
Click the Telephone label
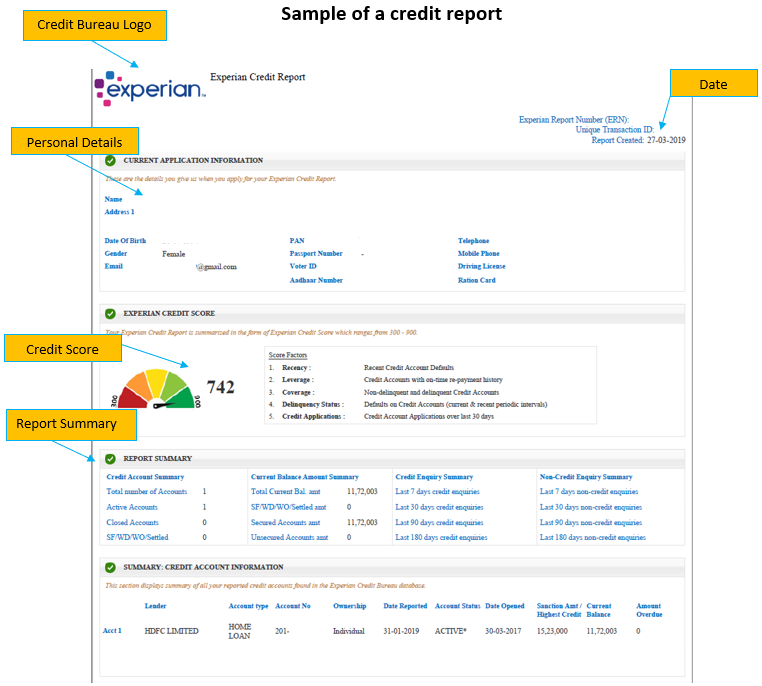tap(473, 240)
